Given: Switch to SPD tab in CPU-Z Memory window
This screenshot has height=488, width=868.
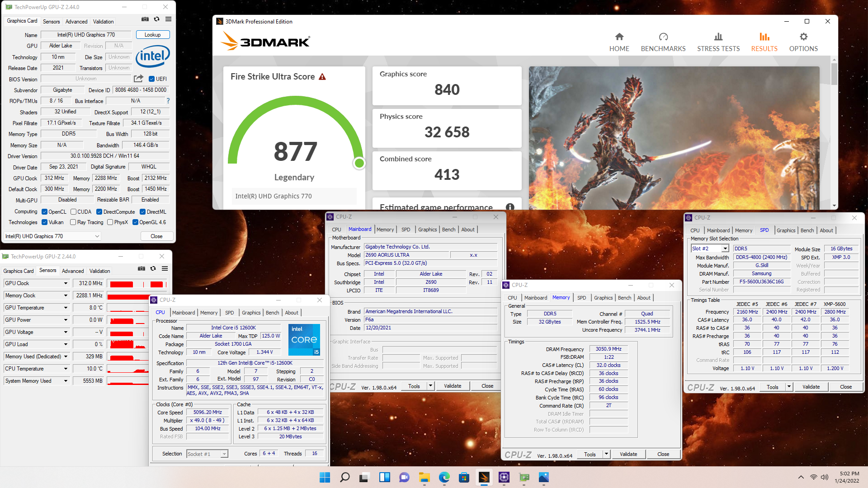Looking at the screenshot, I should tap(582, 298).
